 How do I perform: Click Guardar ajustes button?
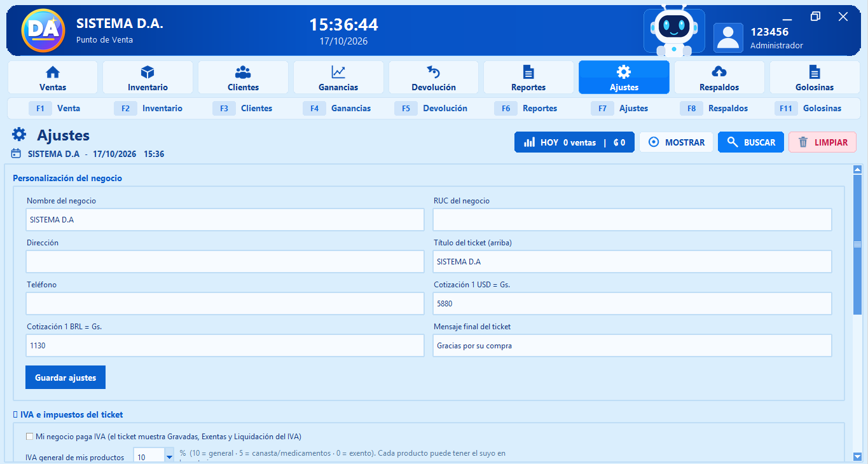pyautogui.click(x=65, y=378)
